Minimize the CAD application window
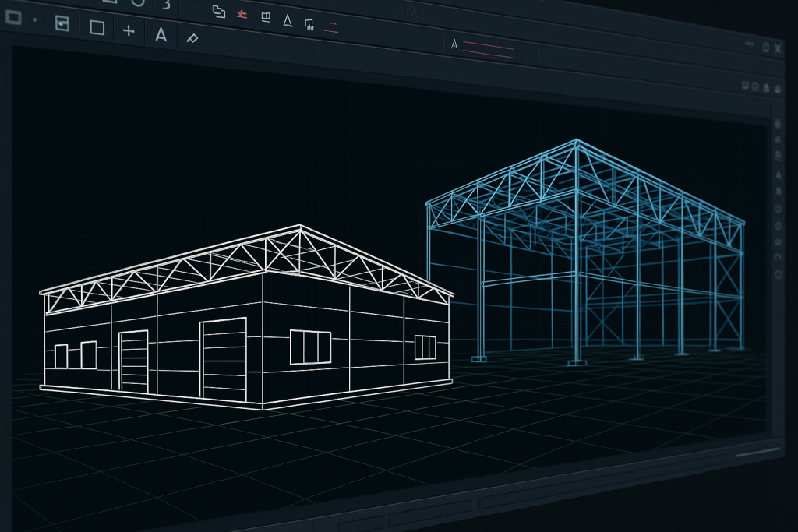Screen dimensions: 798x532 coord(750,44)
